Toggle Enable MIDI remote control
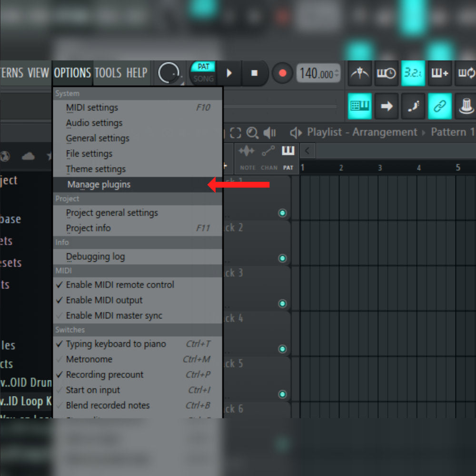This screenshot has width=476, height=476. (120, 285)
